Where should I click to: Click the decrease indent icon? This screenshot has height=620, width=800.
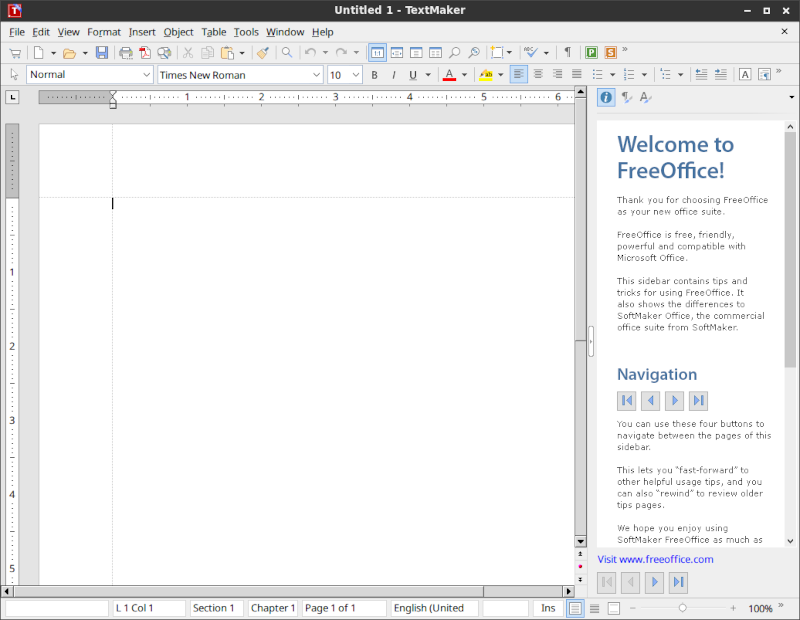[702, 75]
